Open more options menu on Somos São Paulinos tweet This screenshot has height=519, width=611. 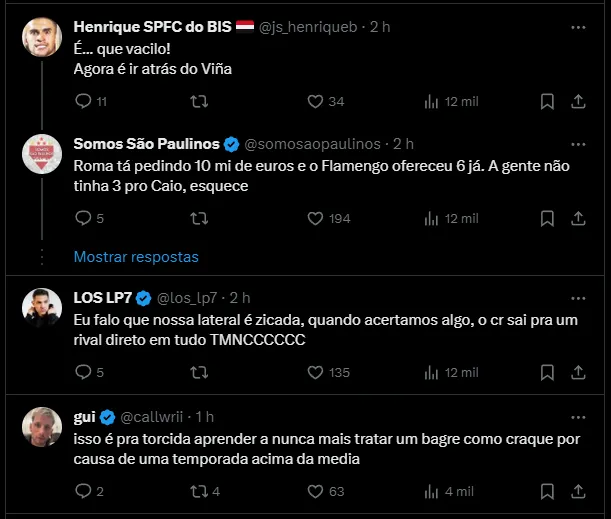[x=578, y=143]
